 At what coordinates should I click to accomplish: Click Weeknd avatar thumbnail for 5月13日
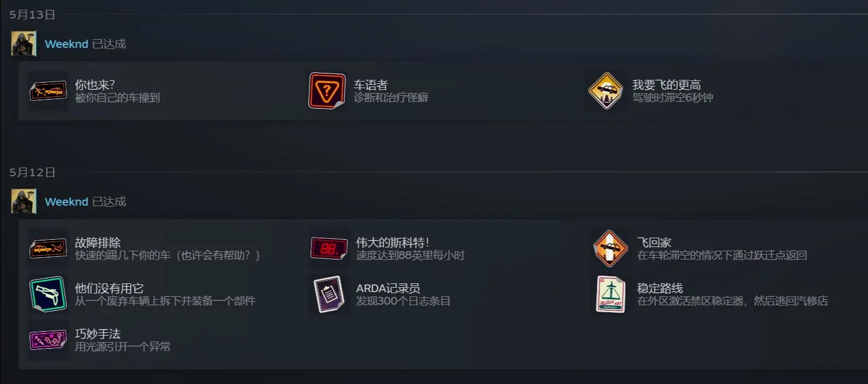pos(23,44)
